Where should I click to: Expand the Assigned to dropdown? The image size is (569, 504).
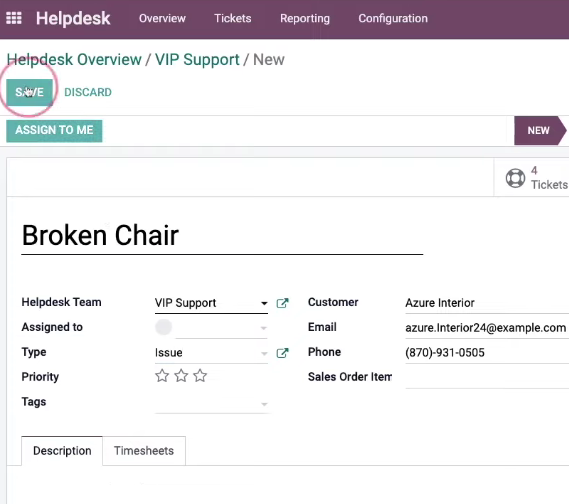tap(264, 328)
